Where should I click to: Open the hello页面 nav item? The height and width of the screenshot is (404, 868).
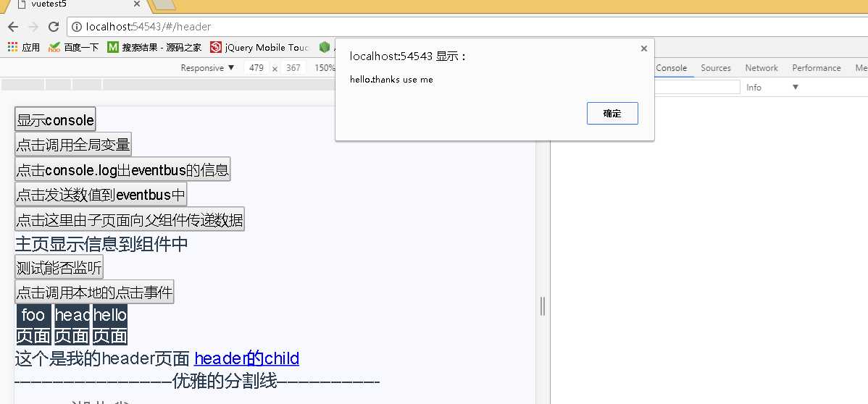click(109, 325)
